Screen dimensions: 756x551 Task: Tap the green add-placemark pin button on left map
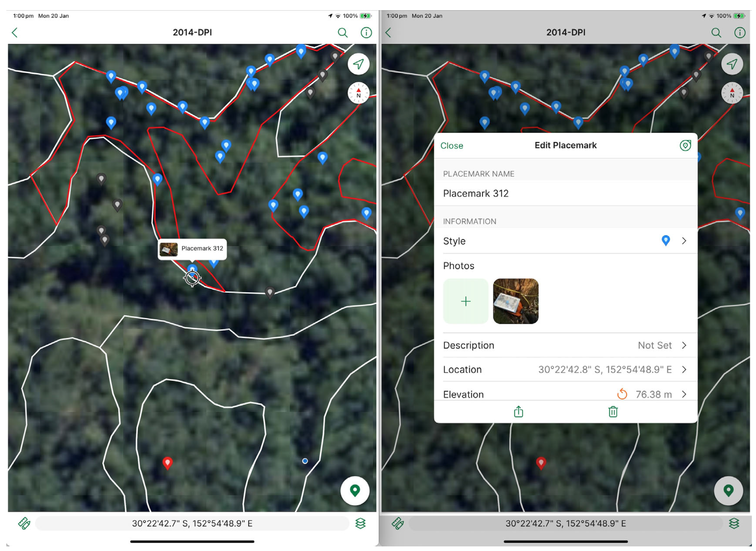[x=355, y=490]
